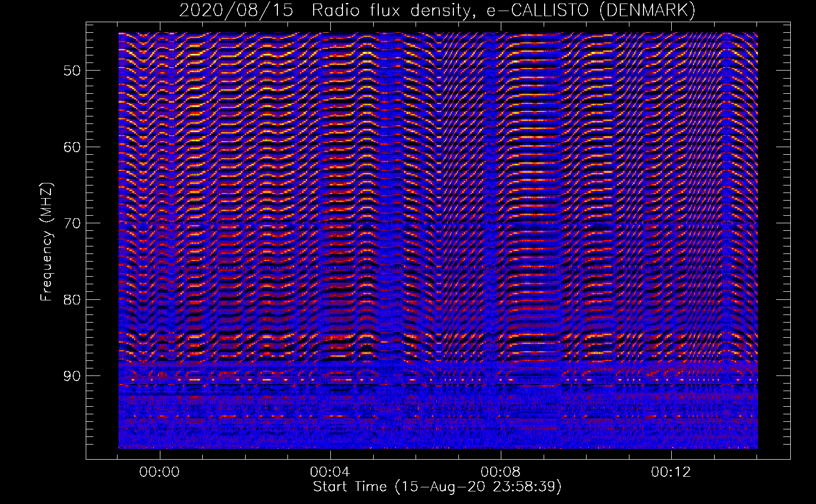
Task: Click the '00:00' time tick label
Action: (x=160, y=472)
